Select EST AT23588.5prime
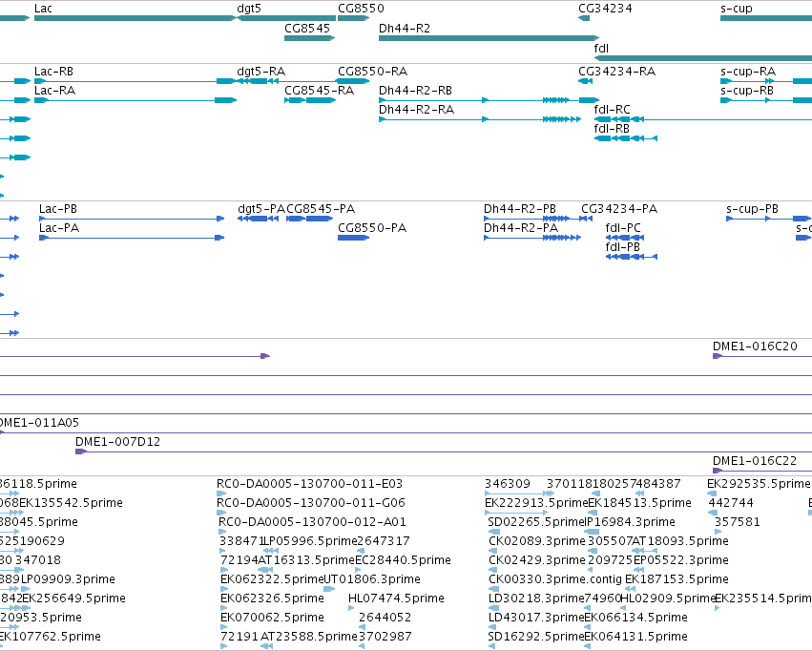The image size is (812, 651). pyautogui.click(x=267, y=646)
